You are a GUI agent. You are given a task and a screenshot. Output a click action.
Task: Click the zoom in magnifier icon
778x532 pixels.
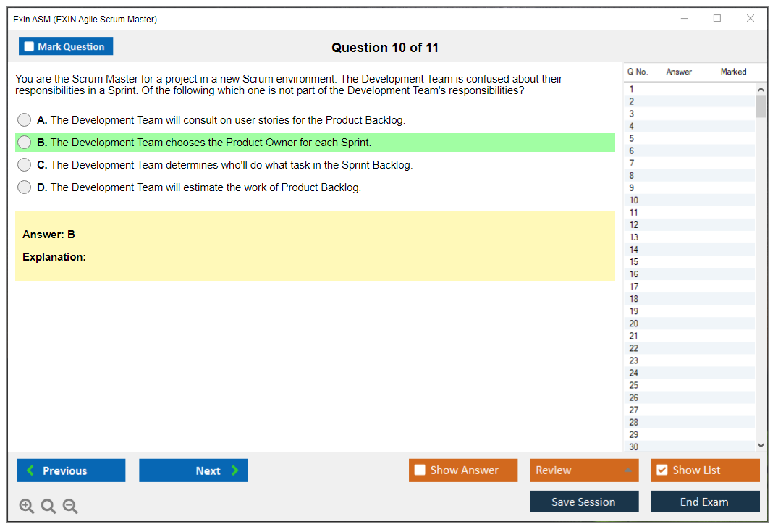click(27, 506)
